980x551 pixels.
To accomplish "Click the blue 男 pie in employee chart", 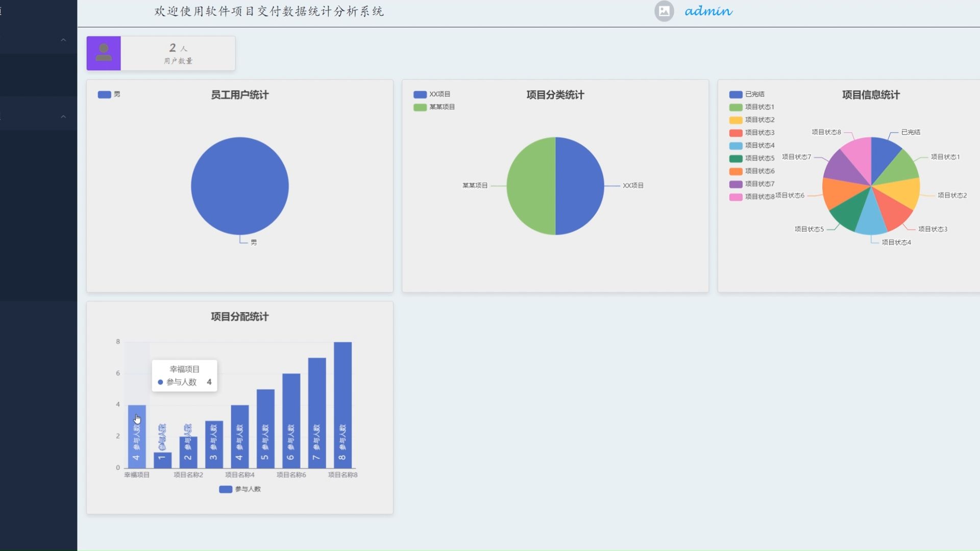I will coord(240,186).
